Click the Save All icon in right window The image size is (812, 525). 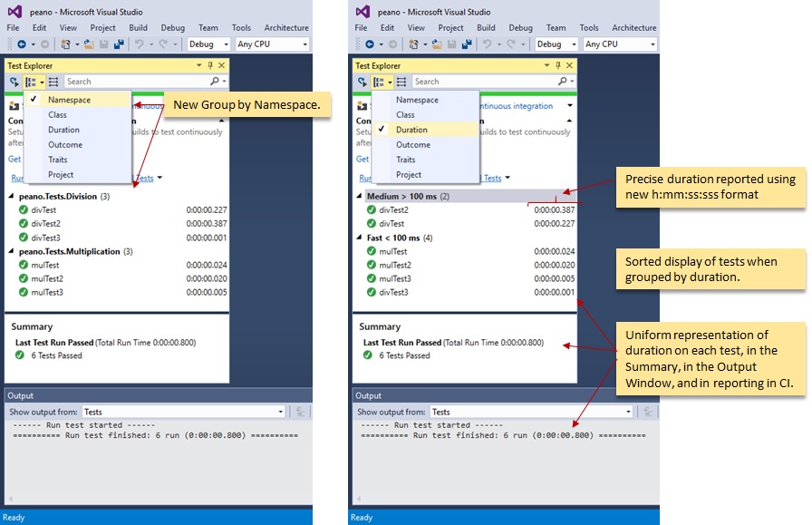467,44
